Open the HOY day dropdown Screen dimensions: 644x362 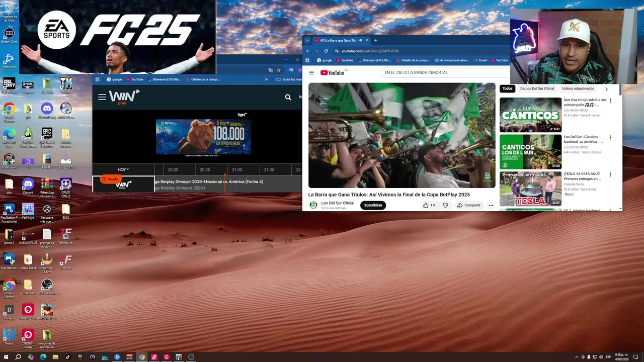click(123, 169)
